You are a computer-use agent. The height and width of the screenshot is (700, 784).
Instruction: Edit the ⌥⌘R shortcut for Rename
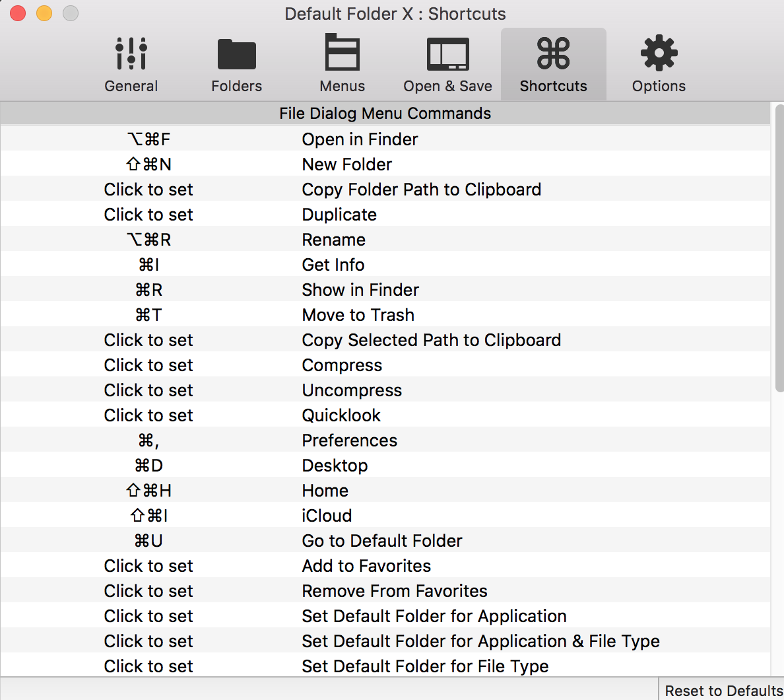tap(148, 240)
